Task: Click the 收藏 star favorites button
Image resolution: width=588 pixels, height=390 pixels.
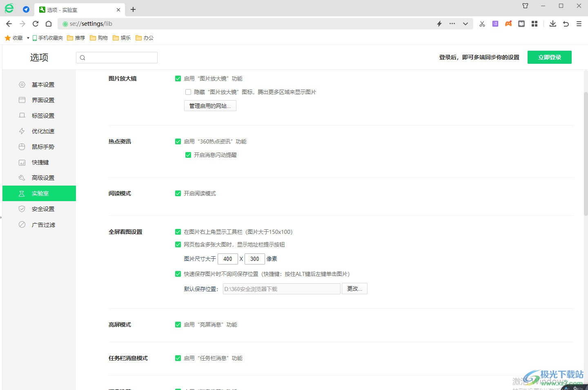Action: pos(14,38)
